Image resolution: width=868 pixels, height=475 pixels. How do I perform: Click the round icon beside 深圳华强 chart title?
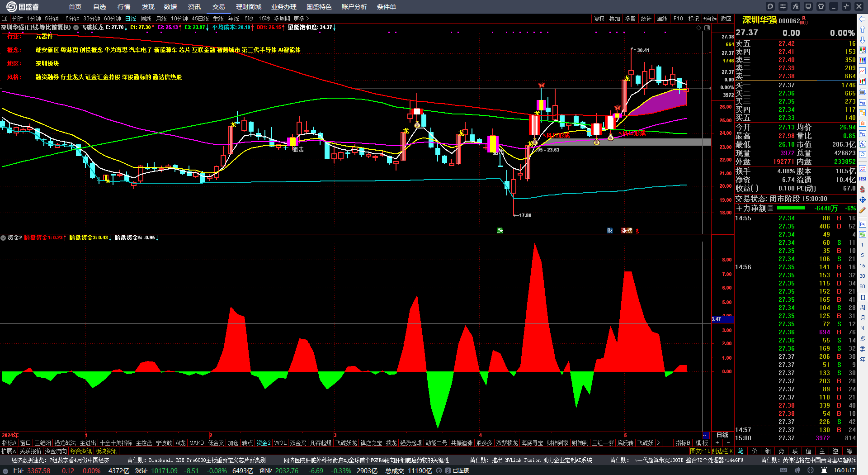(76, 28)
